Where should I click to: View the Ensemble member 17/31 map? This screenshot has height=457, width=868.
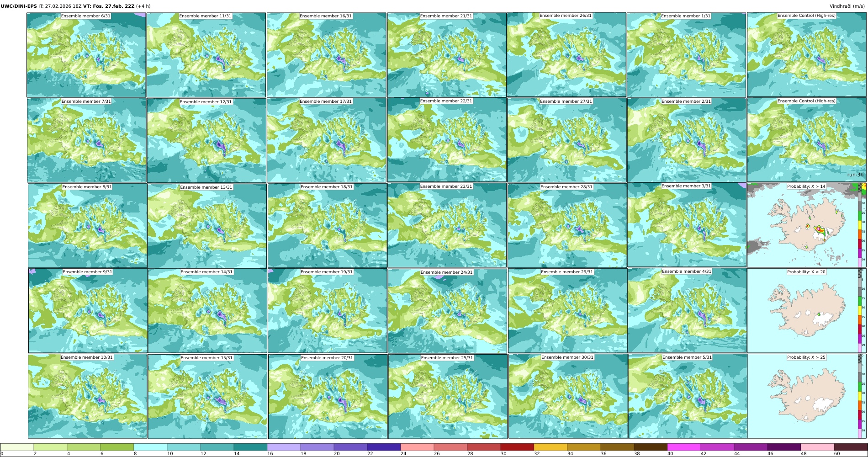(327, 140)
